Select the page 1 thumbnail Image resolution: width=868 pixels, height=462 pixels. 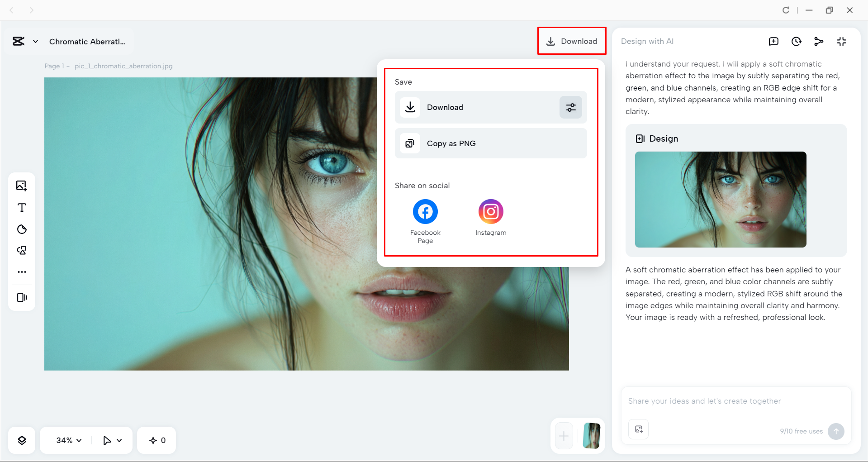592,436
